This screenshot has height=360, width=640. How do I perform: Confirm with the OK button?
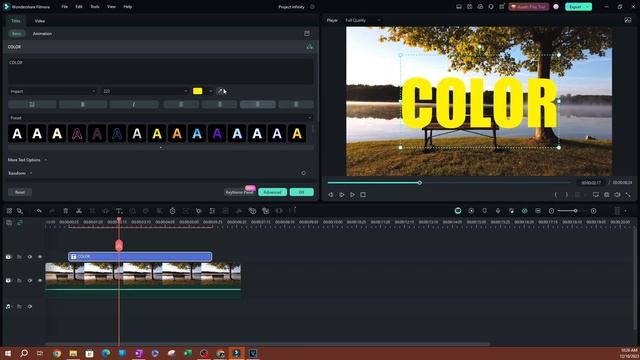tap(302, 192)
